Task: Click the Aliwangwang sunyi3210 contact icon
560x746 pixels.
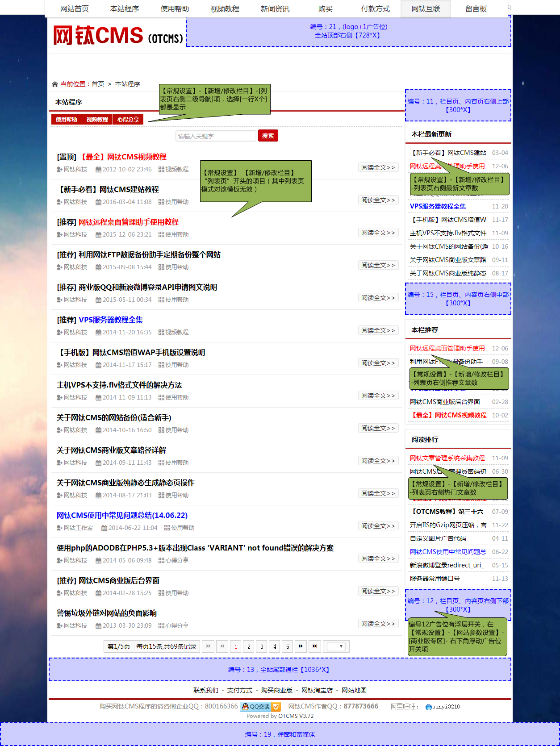Action: 429,707
